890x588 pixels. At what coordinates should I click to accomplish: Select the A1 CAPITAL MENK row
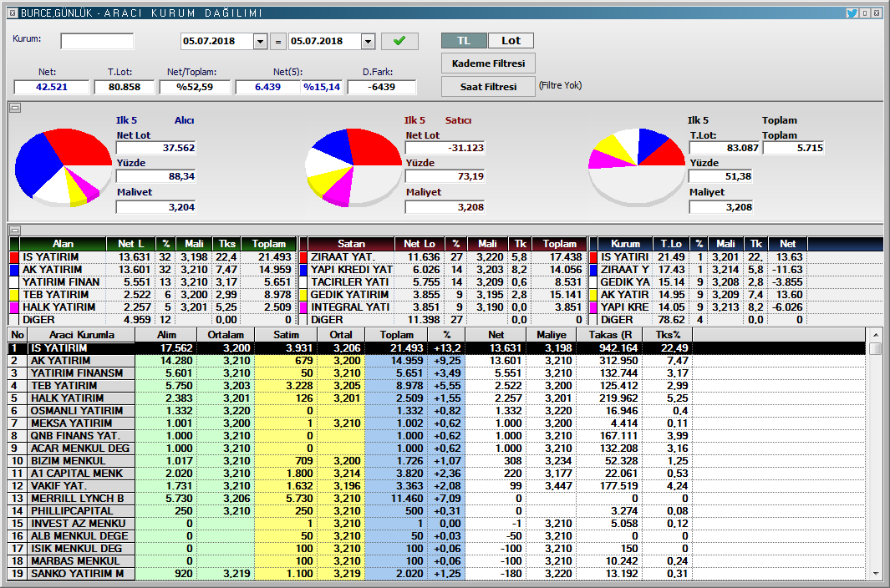tap(436, 473)
